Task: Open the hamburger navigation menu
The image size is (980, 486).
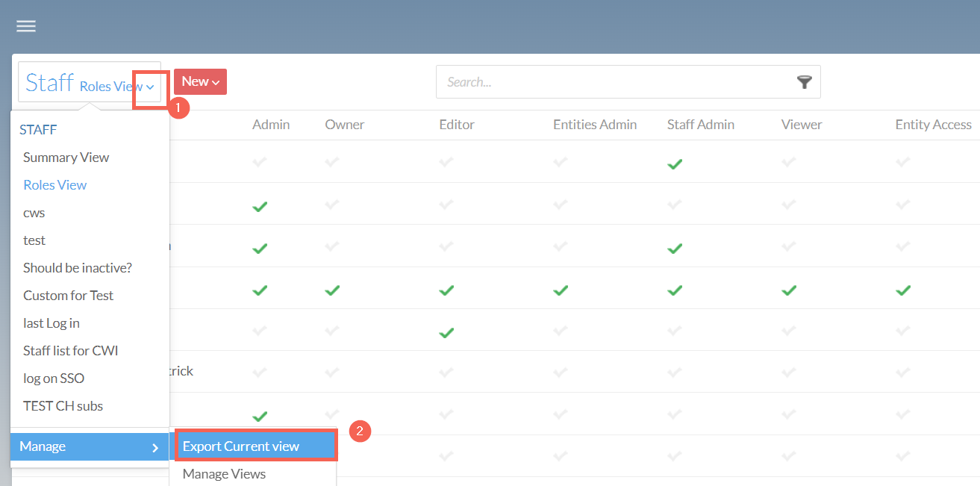Action: tap(26, 26)
